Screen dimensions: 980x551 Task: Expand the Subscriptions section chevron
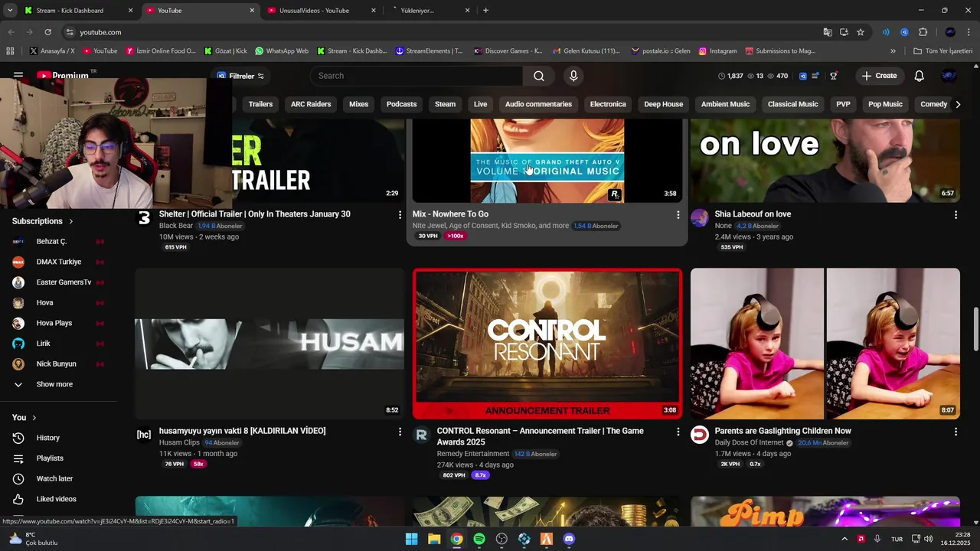coord(71,221)
